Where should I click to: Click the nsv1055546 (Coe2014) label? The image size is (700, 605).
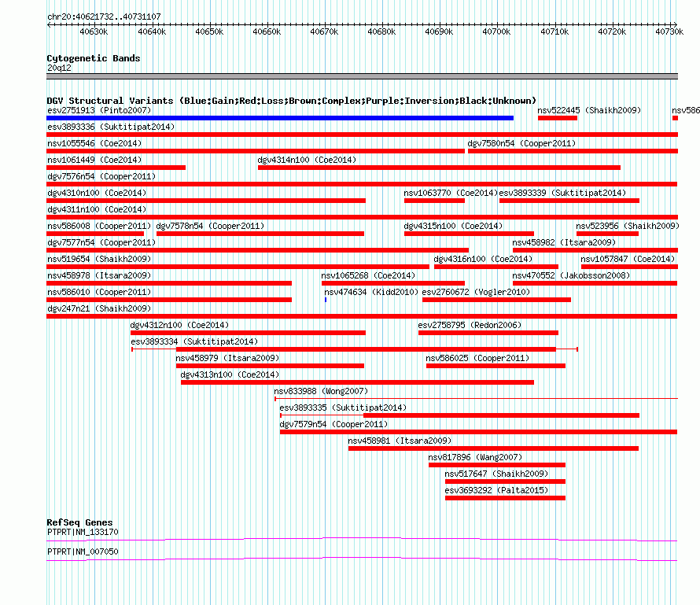(94, 143)
